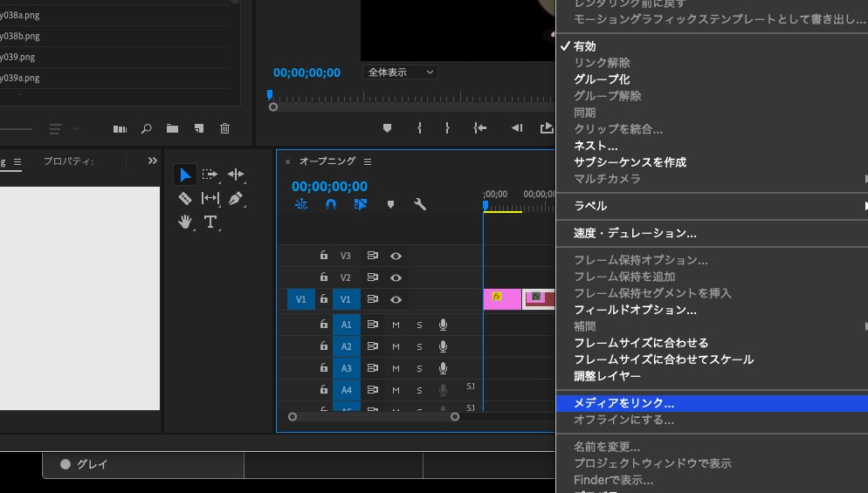
Task: Select the Hand tool
Action: tap(185, 222)
